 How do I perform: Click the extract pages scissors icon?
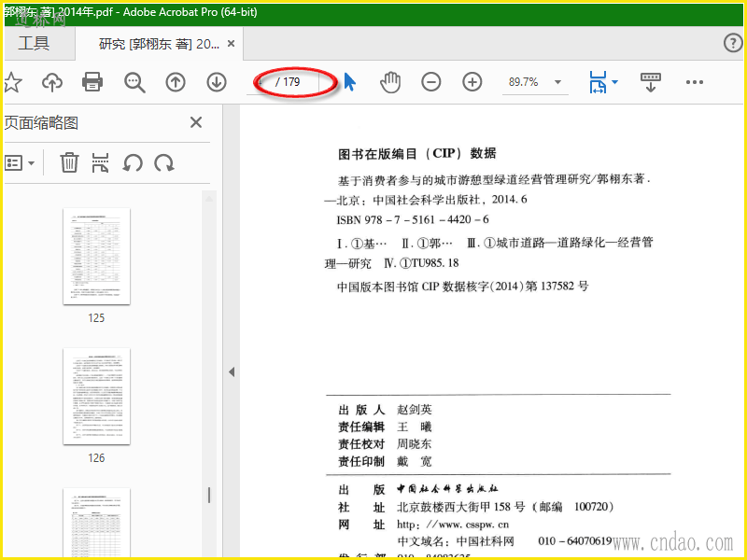(100, 162)
